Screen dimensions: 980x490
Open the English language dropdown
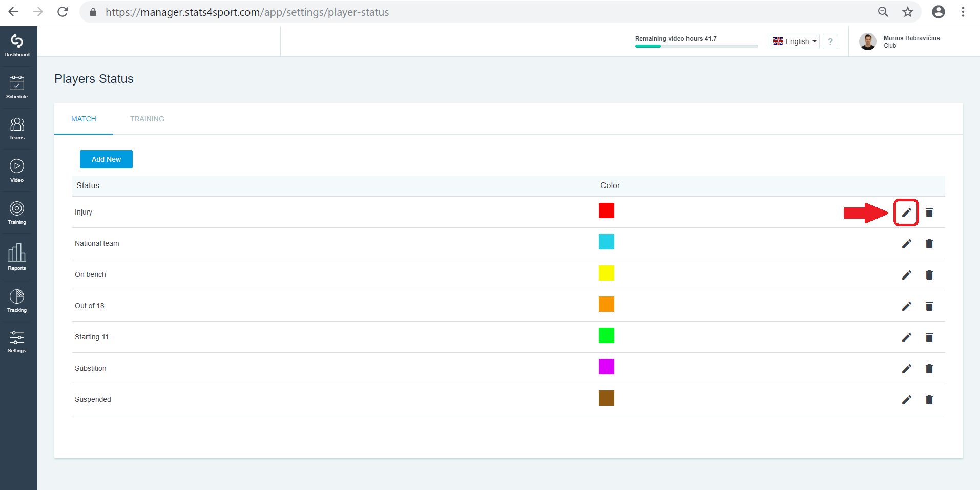(795, 41)
